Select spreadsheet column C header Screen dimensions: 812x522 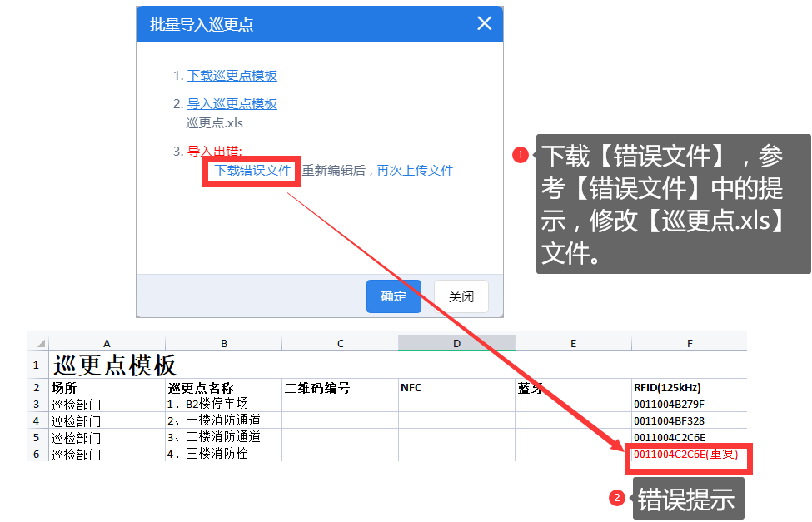pos(341,343)
